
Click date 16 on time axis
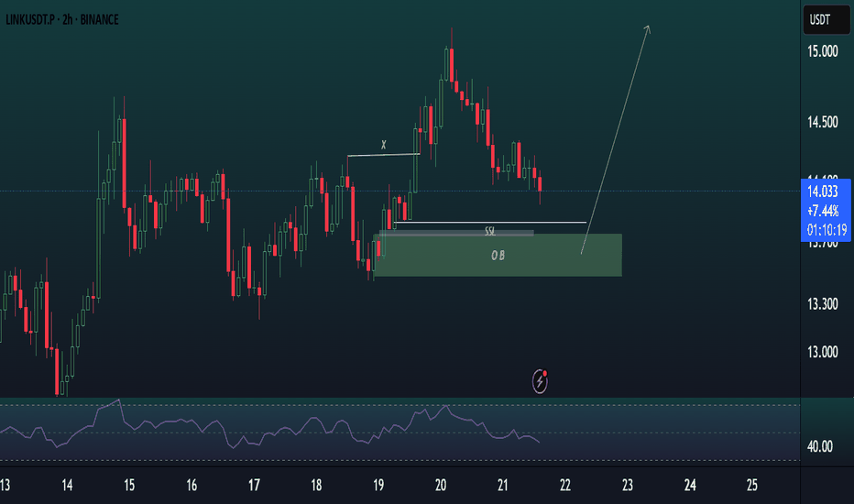192,485
